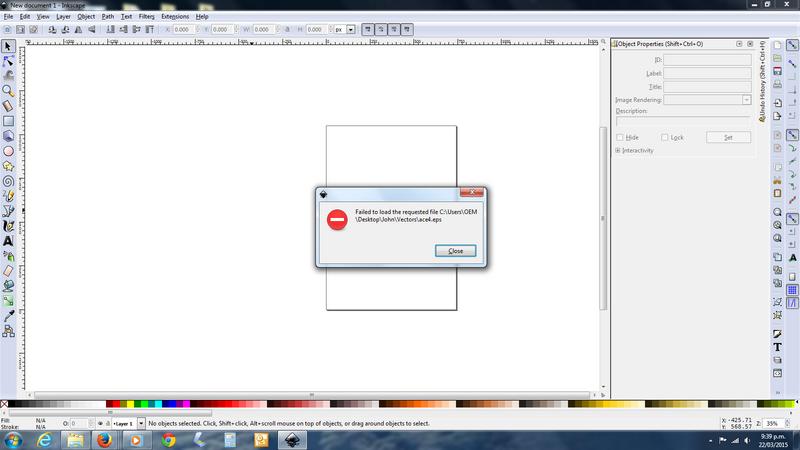Select the Star polygon tool
This screenshot has height=450, width=800.
pyautogui.click(x=8, y=166)
